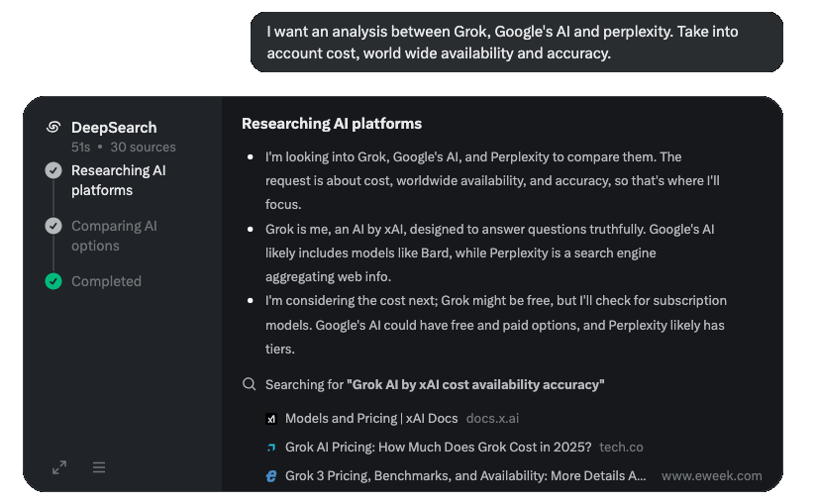The image size is (816, 504).
Task: Click the DeepSearch swirl icon
Action: pyautogui.click(x=53, y=127)
